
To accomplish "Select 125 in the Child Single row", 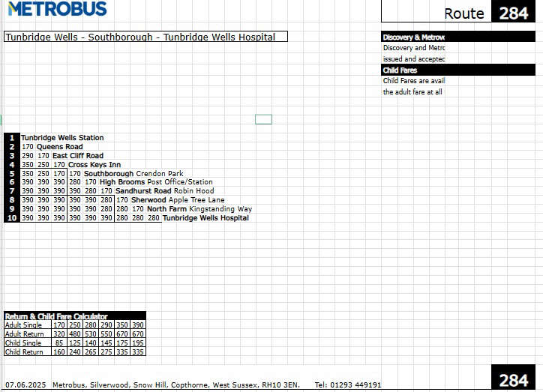I will [75, 343].
